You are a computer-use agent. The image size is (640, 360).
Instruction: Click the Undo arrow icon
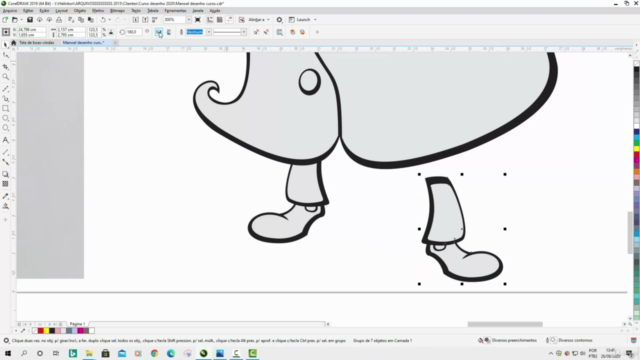click(103, 20)
